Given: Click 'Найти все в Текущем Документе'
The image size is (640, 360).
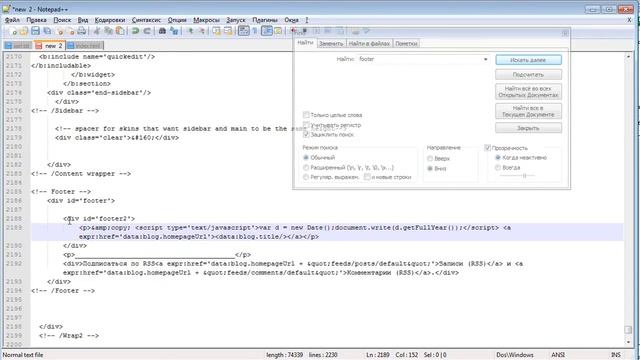Looking at the screenshot, I should click(x=528, y=111).
